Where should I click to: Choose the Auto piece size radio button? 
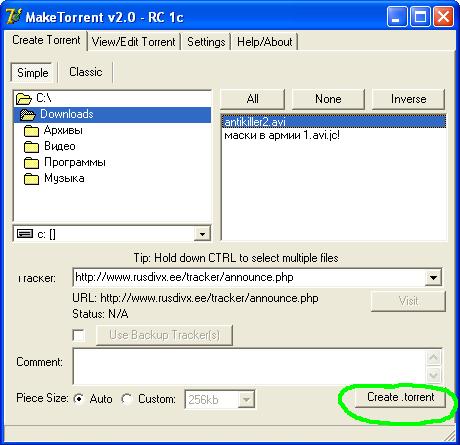click(79, 399)
